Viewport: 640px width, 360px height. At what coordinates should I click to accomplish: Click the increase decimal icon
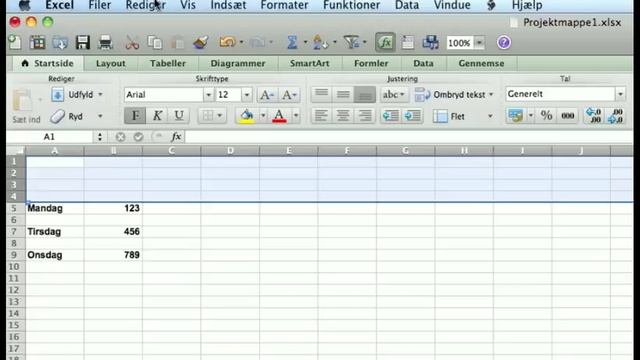tap(593, 116)
